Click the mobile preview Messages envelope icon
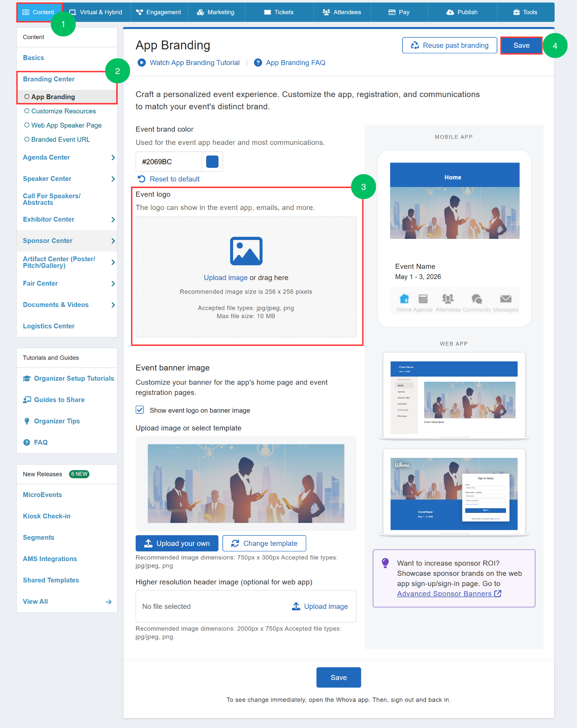Image resolution: width=577 pixels, height=728 pixels. (x=506, y=299)
